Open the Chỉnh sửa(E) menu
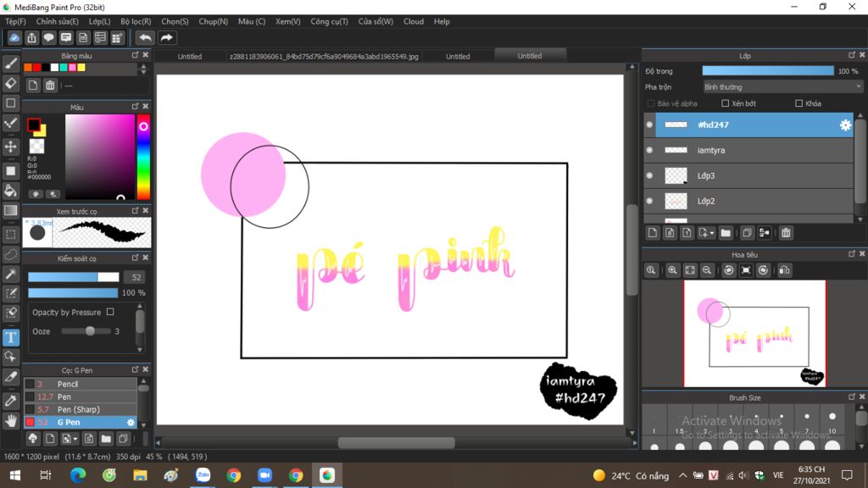 pyautogui.click(x=57, y=21)
